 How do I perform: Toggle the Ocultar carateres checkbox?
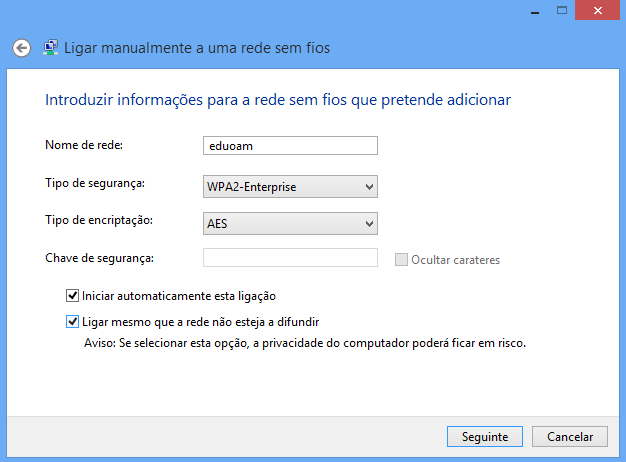[x=401, y=260]
